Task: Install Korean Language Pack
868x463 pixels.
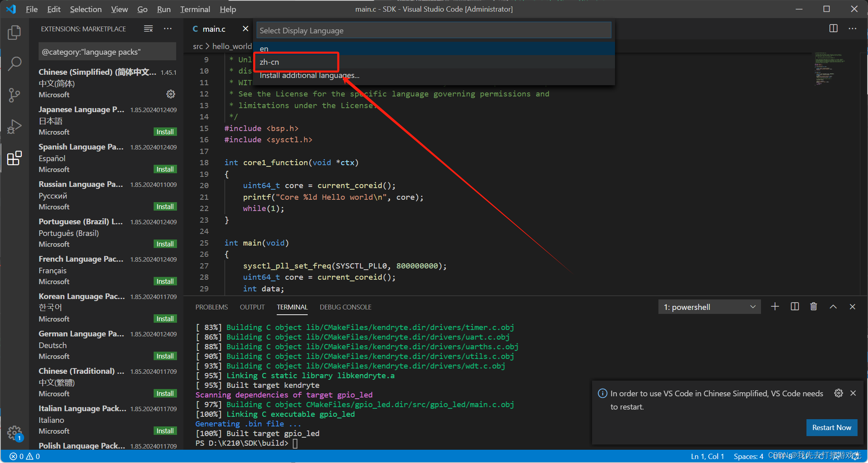Action: tap(165, 319)
